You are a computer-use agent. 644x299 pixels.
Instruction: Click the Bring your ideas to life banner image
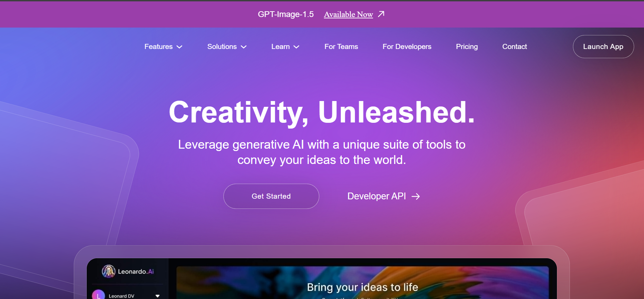coord(362,283)
